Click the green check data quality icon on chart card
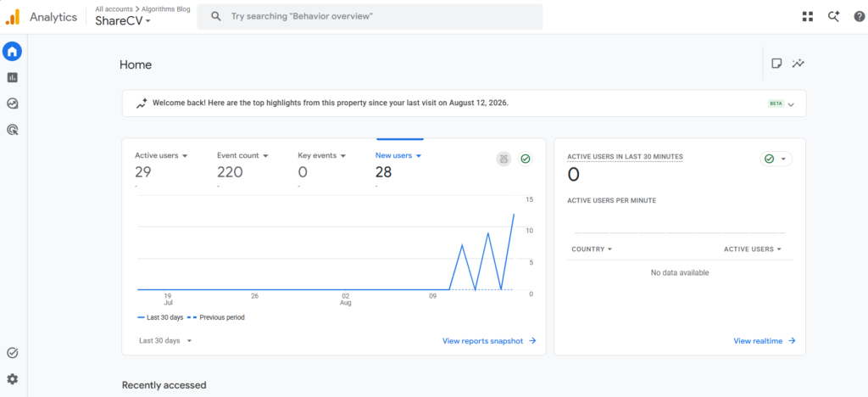The width and height of the screenshot is (868, 397). click(526, 159)
